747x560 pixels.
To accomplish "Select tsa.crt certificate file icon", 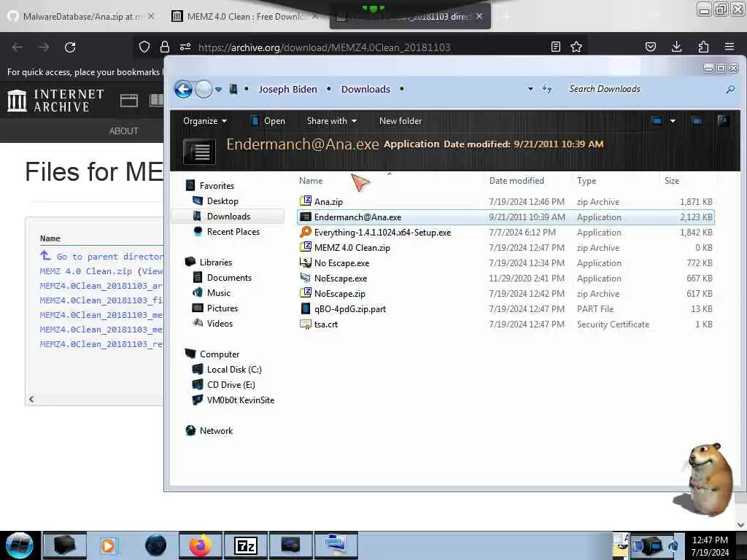I will (306, 324).
